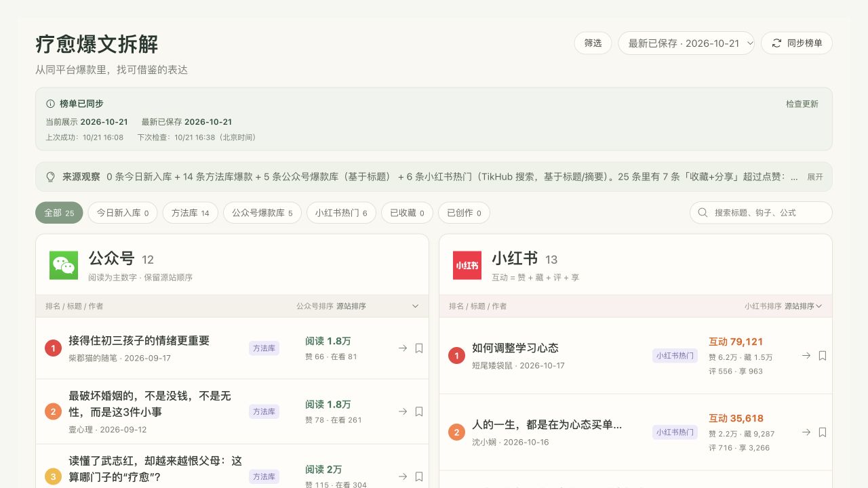Bookmark 如何调整学习心态 post
868x488 pixels.
point(823,355)
